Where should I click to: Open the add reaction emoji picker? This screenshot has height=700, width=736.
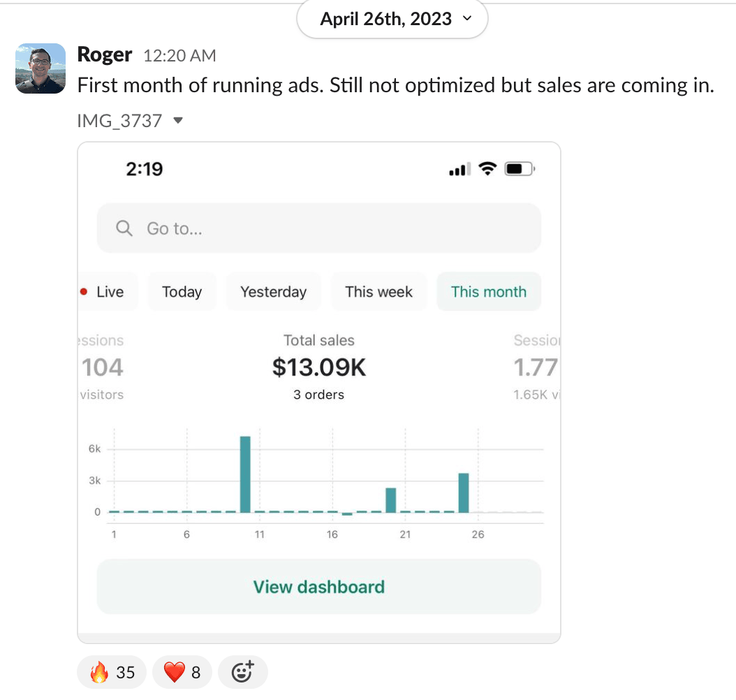click(x=242, y=673)
